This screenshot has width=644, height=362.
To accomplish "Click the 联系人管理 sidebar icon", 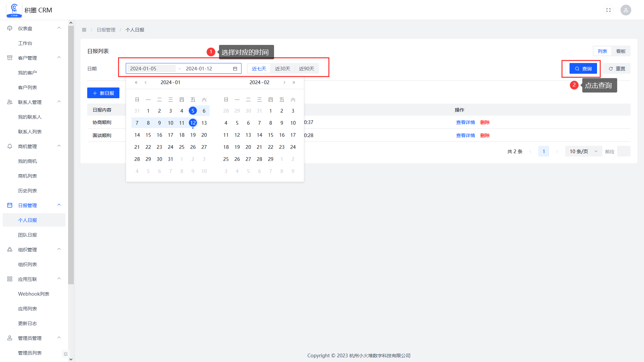I will (x=10, y=102).
